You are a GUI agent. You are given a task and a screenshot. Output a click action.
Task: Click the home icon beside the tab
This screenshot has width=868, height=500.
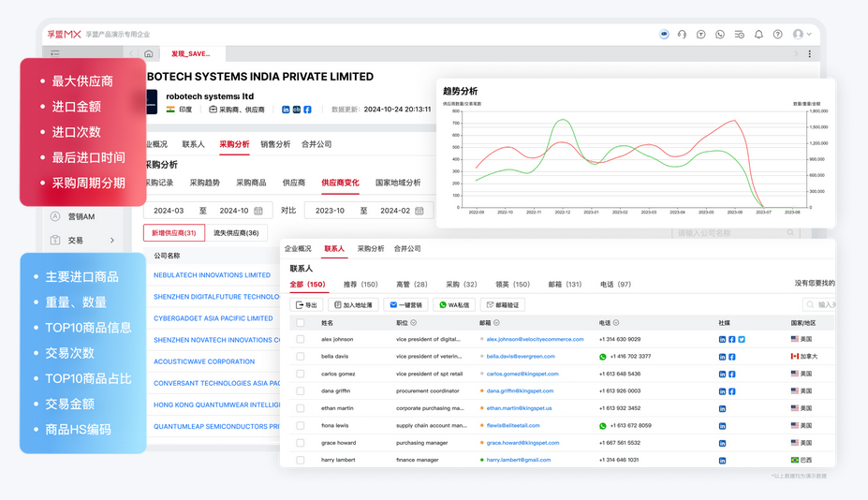149,54
